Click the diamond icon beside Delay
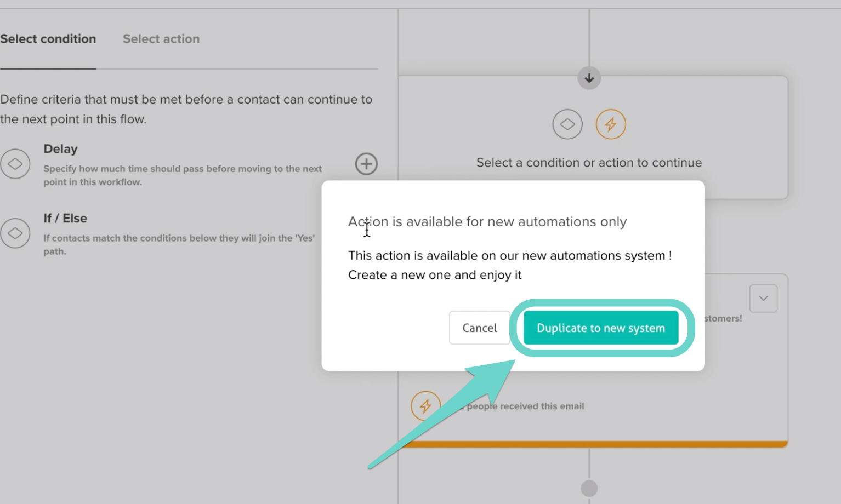This screenshot has height=504, width=841. [15, 164]
